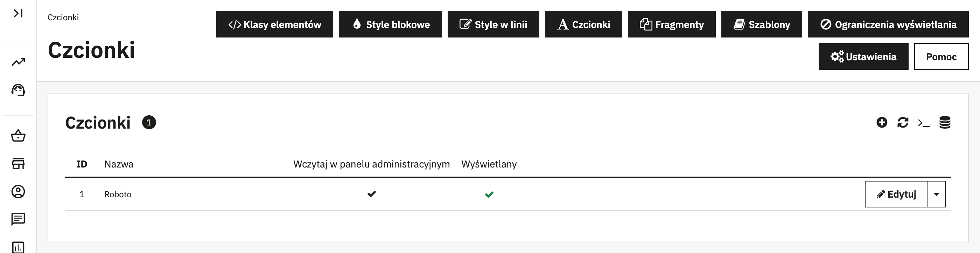Open Ustawienia settings
The width and height of the screenshot is (980, 253).
[863, 57]
